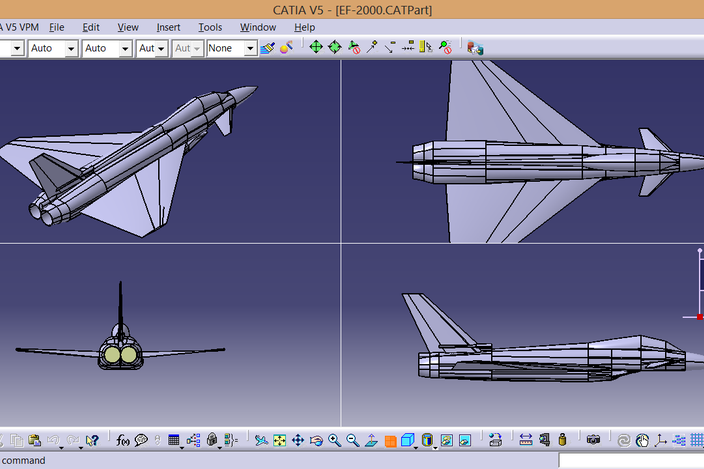Click the hand over globe icon
The width and height of the screenshot is (704, 469).
click(642, 440)
